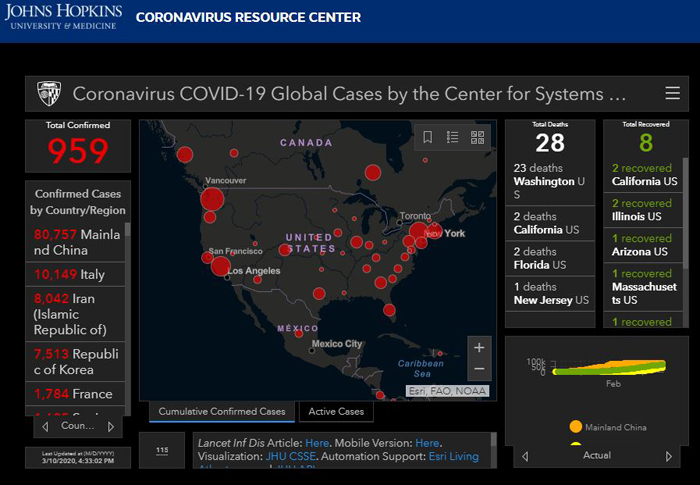The width and height of the screenshot is (700, 485).
Task: Click the red circle over Florida
Action: pyautogui.click(x=389, y=309)
